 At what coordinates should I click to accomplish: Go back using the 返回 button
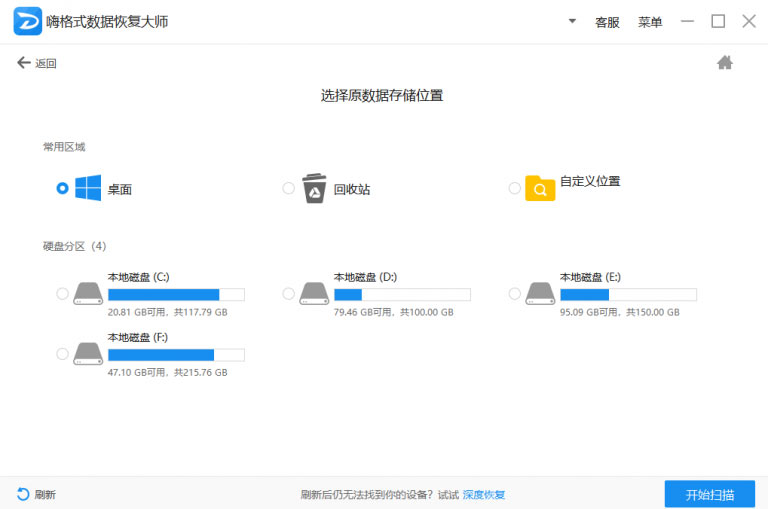point(37,63)
